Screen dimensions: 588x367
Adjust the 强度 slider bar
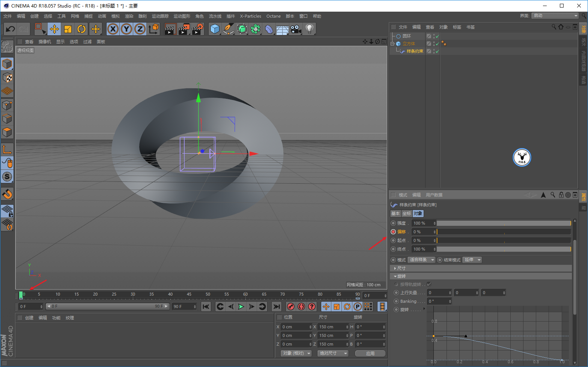pyautogui.click(x=504, y=223)
